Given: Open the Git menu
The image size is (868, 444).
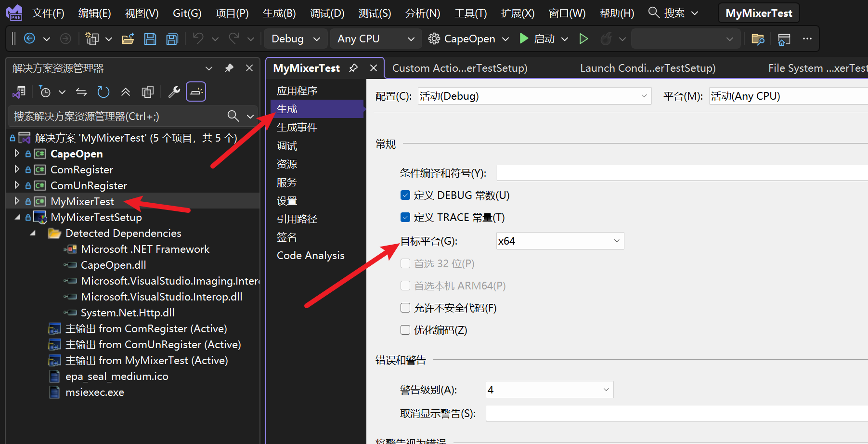Looking at the screenshot, I should (x=187, y=13).
